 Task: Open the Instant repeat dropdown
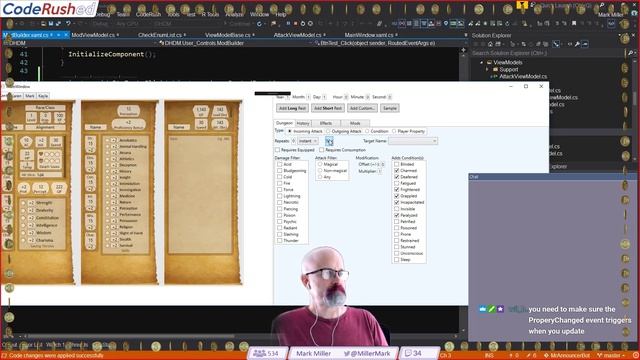308,141
